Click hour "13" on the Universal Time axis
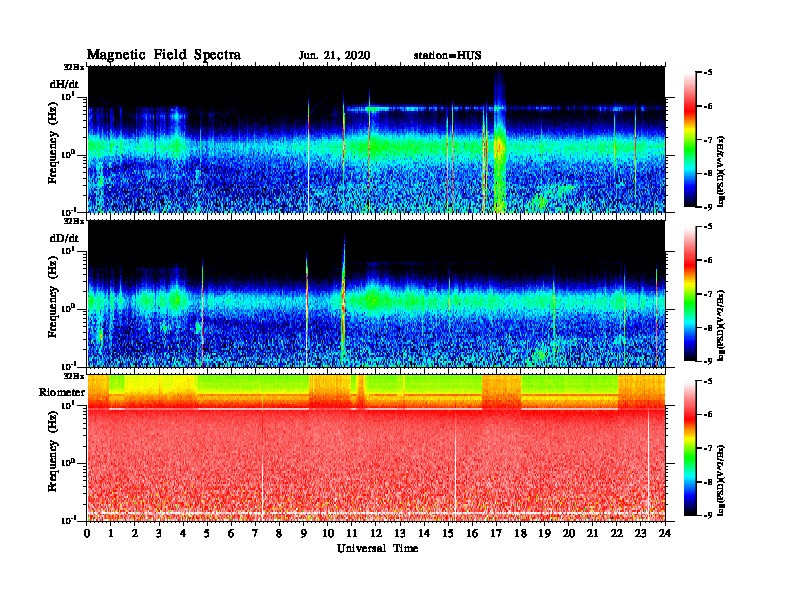Viewport: 792px width, 612px height. tap(400, 533)
